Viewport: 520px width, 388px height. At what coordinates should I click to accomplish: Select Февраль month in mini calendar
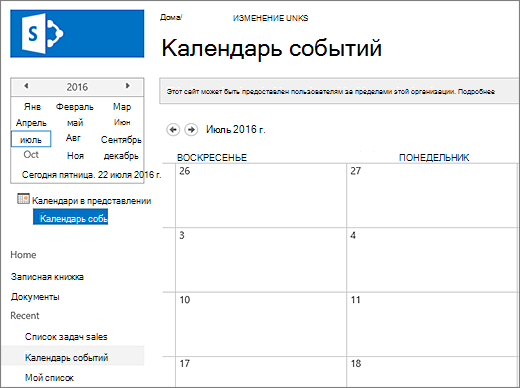click(75, 107)
